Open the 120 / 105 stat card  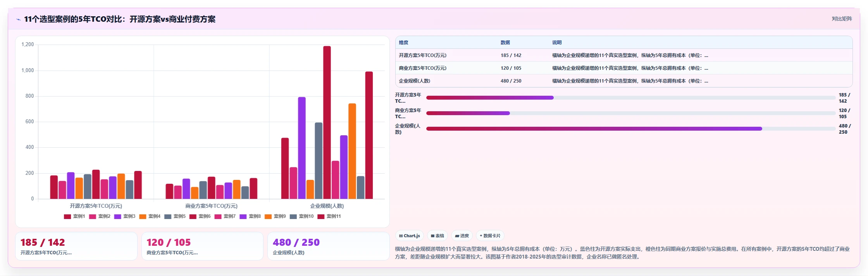(x=202, y=246)
